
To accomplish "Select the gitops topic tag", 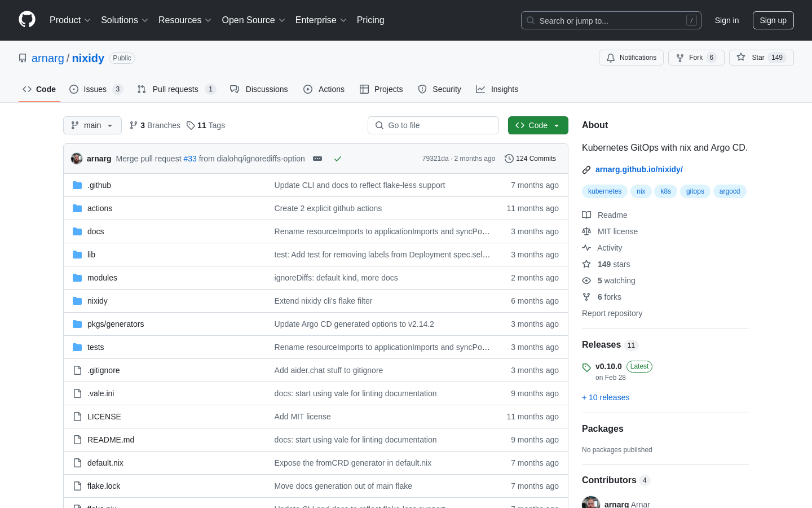I will pyautogui.click(x=695, y=191).
